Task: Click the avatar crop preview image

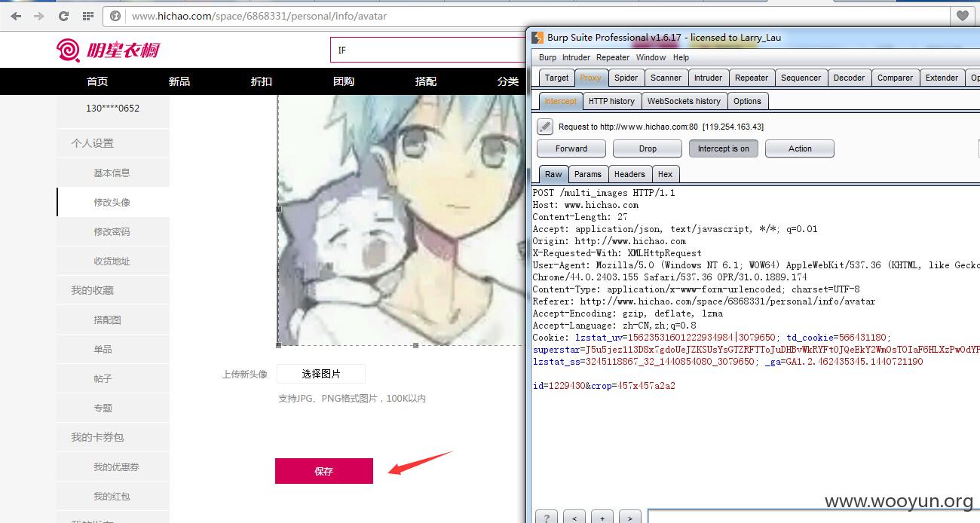Action: [x=401, y=220]
